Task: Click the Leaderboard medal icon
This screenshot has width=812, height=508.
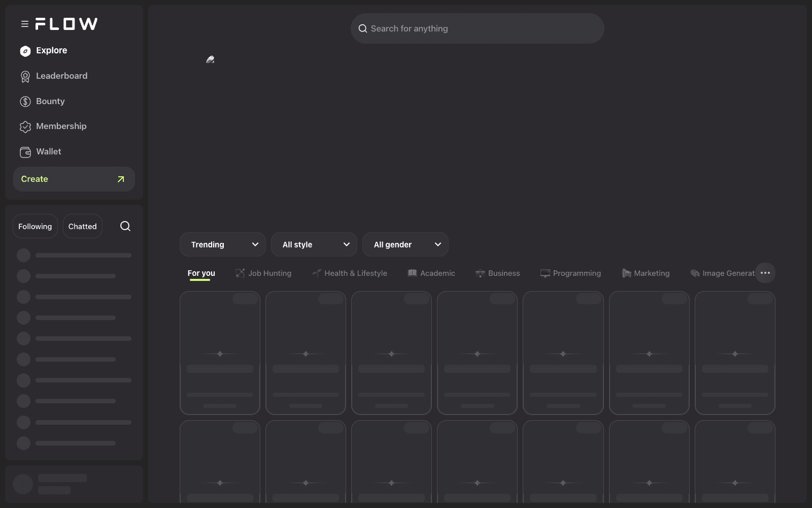Action: coord(25,76)
